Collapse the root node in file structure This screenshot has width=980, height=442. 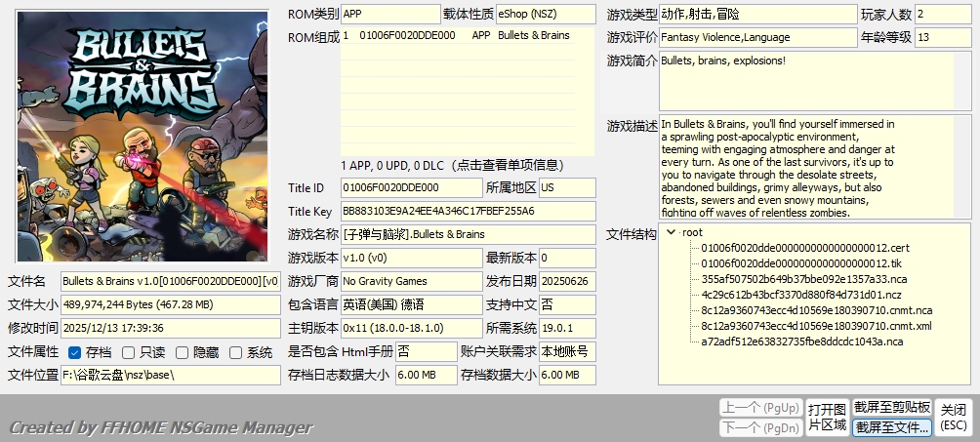[x=672, y=232]
